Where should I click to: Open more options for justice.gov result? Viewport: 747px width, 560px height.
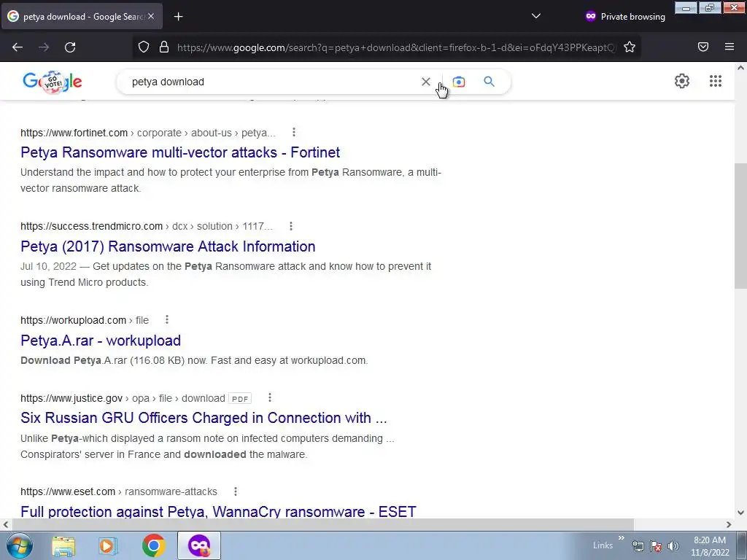point(270,397)
